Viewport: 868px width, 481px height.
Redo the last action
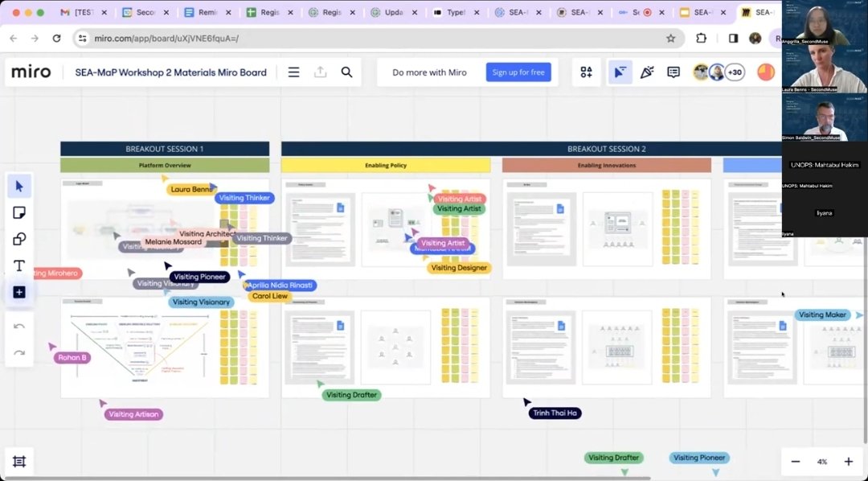pos(19,352)
